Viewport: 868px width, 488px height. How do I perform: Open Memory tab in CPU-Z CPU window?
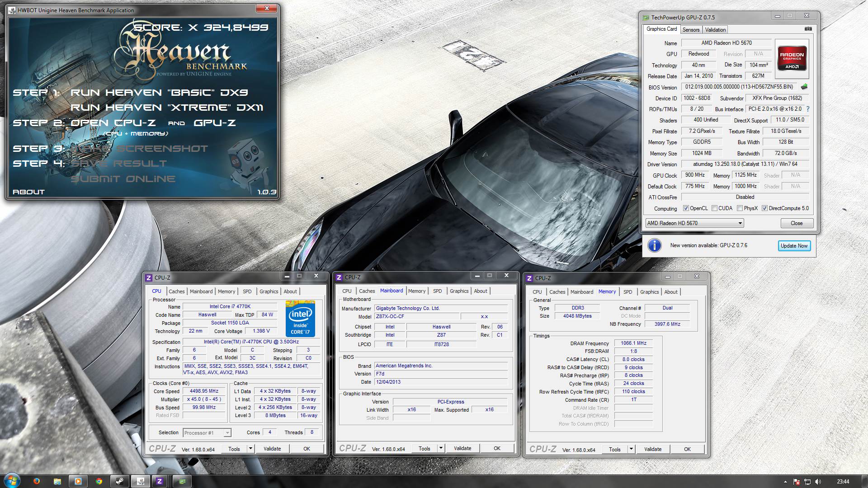(x=226, y=291)
